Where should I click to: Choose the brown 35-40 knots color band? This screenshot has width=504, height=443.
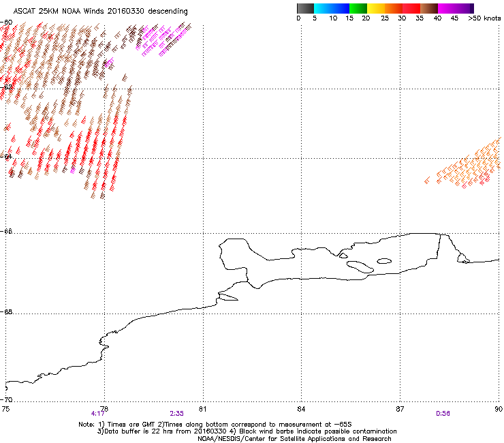pyautogui.click(x=429, y=8)
